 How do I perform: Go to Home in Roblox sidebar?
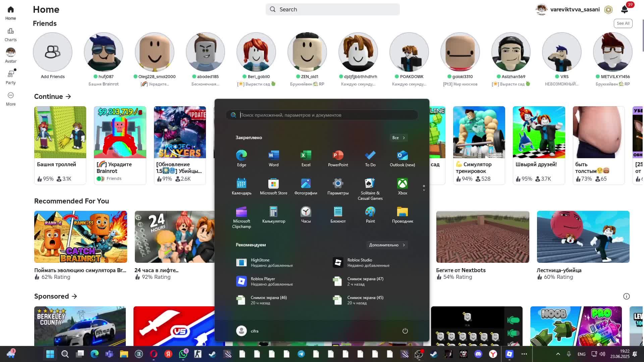tap(11, 13)
